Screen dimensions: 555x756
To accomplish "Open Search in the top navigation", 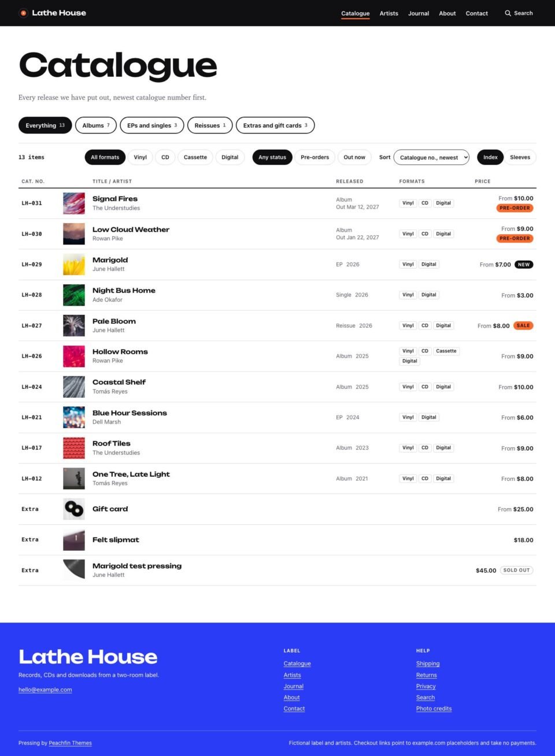I will (519, 13).
